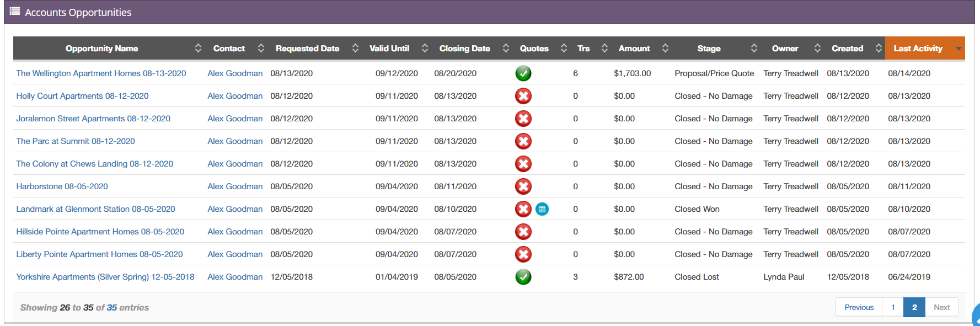Click the red X quotes icon for Holly Court Apartments

tap(523, 96)
